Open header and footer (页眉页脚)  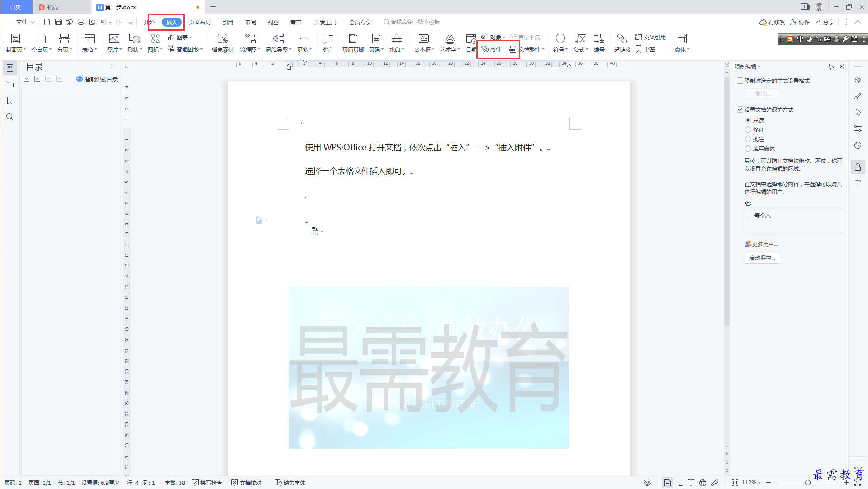pos(353,43)
